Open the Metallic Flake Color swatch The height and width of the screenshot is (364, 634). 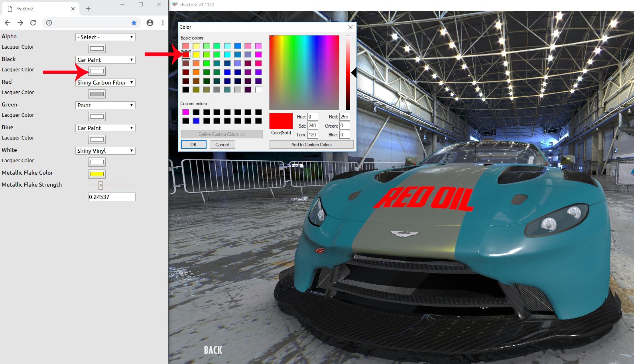point(97,174)
